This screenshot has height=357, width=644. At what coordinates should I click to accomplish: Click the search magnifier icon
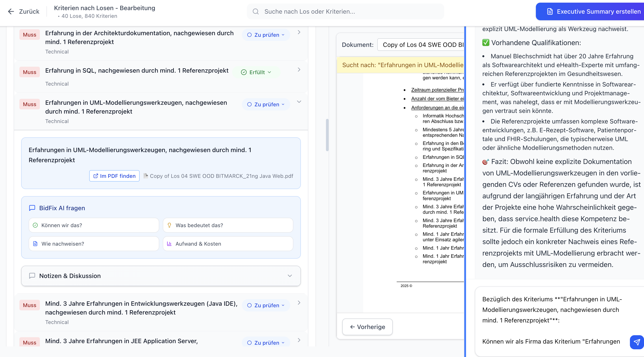[255, 11]
